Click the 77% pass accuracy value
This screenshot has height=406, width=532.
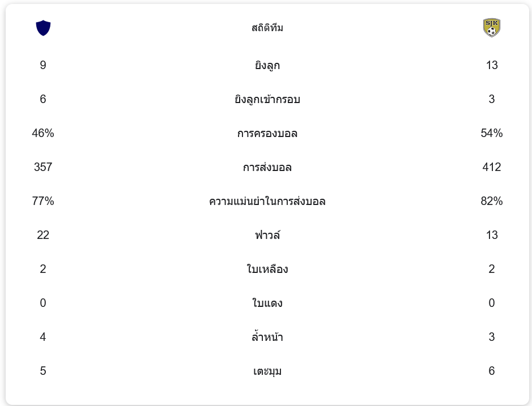click(43, 201)
